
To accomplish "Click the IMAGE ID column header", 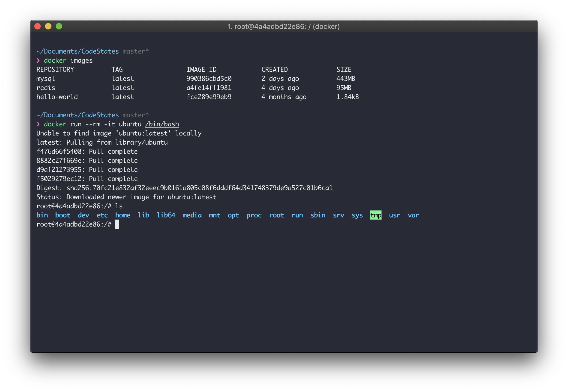I will [201, 70].
